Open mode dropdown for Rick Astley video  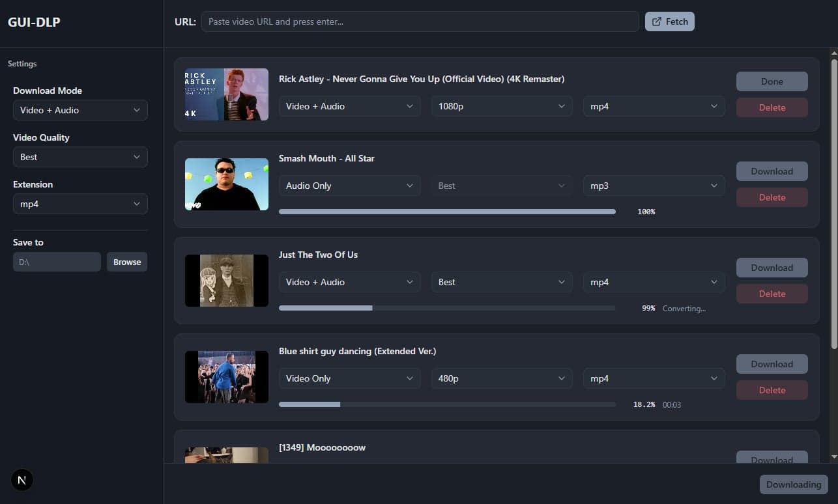(350, 106)
